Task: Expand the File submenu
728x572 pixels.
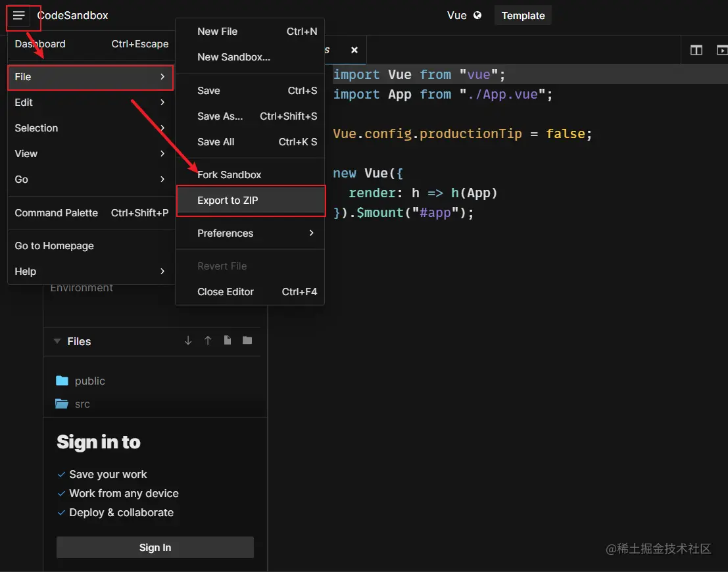Action: 91,77
